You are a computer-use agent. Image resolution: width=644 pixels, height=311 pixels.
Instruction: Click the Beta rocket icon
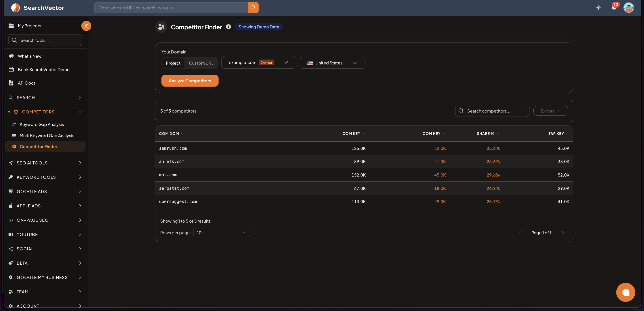11,263
